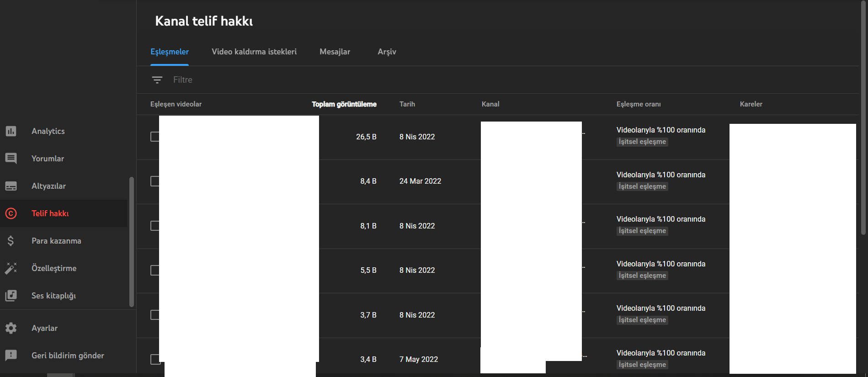Click the 8,4 B view count
868x377 pixels.
pos(368,181)
